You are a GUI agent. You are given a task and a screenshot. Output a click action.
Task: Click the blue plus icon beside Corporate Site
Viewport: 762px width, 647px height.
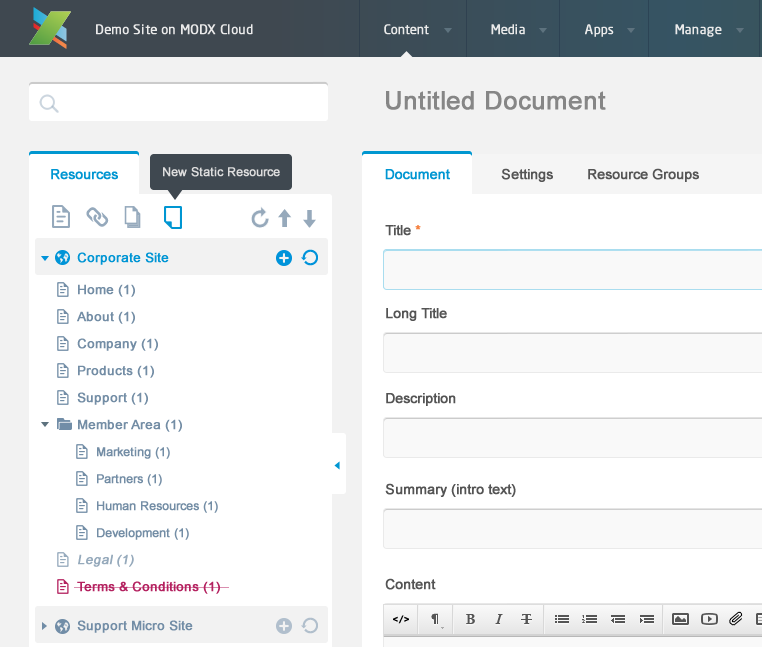point(283,258)
